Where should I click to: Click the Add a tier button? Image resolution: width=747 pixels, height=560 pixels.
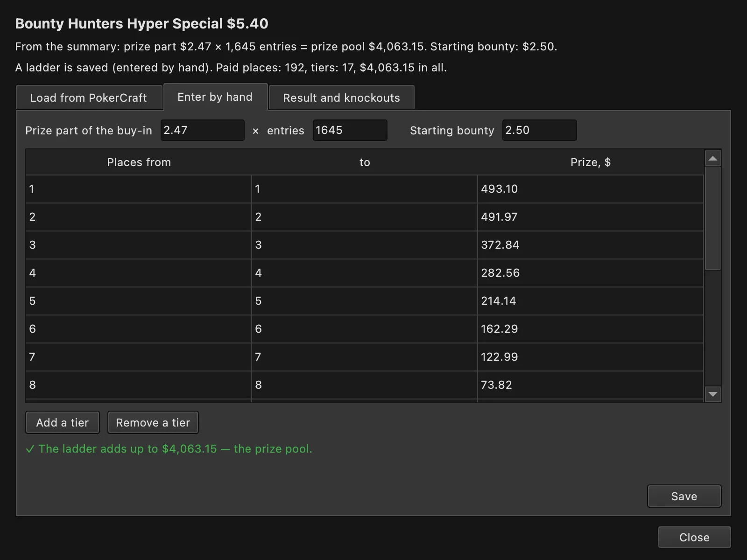coord(63,422)
